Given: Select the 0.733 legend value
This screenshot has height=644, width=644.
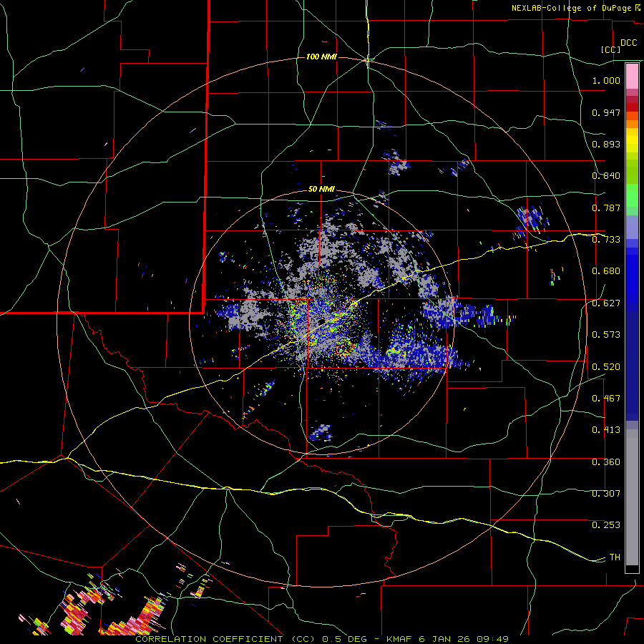Looking at the screenshot, I should [606, 239].
